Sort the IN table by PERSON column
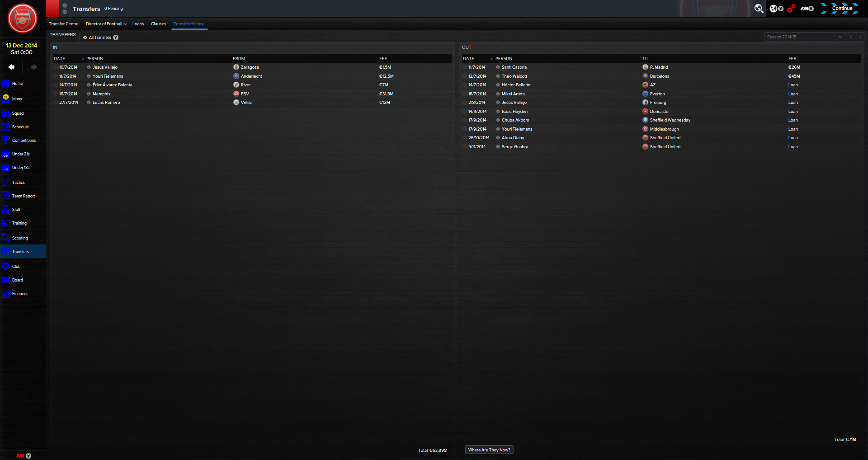This screenshot has width=868, height=460. (95, 59)
